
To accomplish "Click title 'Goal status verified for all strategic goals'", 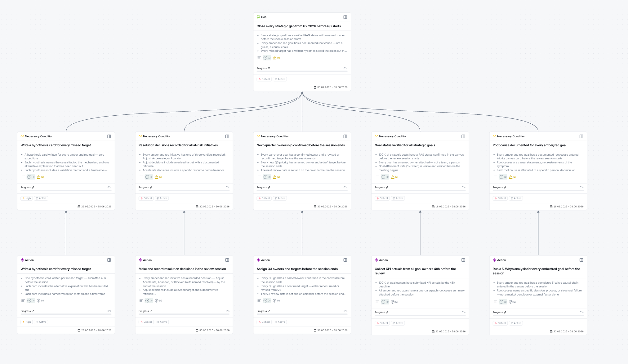I will [x=404, y=145].
